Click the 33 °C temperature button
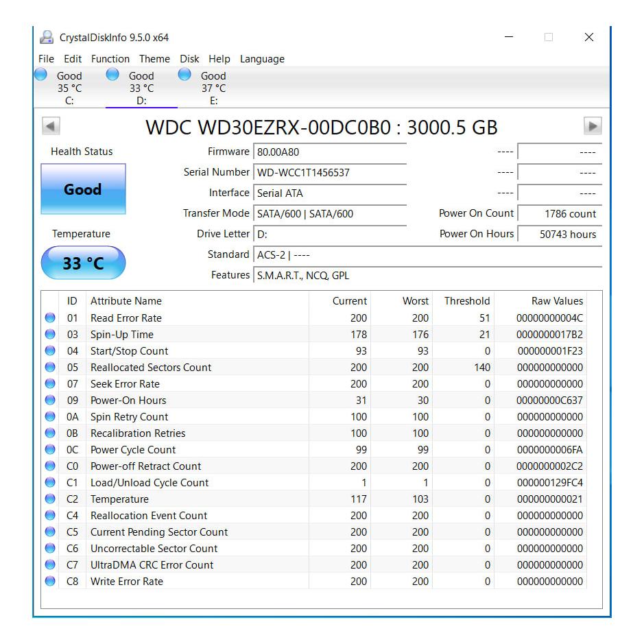This screenshot has height=644, width=644. 83,263
